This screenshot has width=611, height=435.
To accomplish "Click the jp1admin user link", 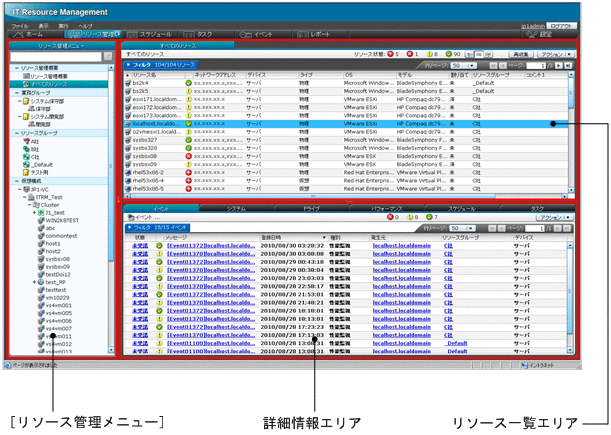I will (533, 26).
